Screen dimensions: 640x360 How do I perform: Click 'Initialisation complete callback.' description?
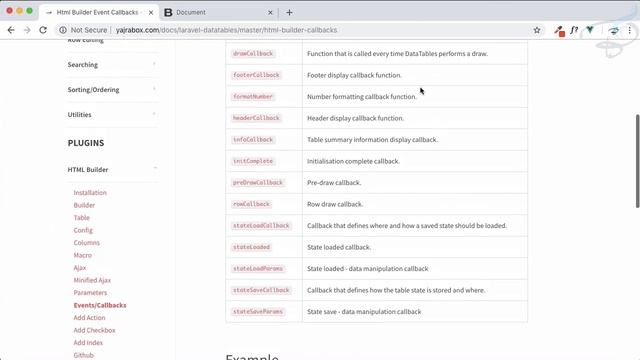pos(353,161)
